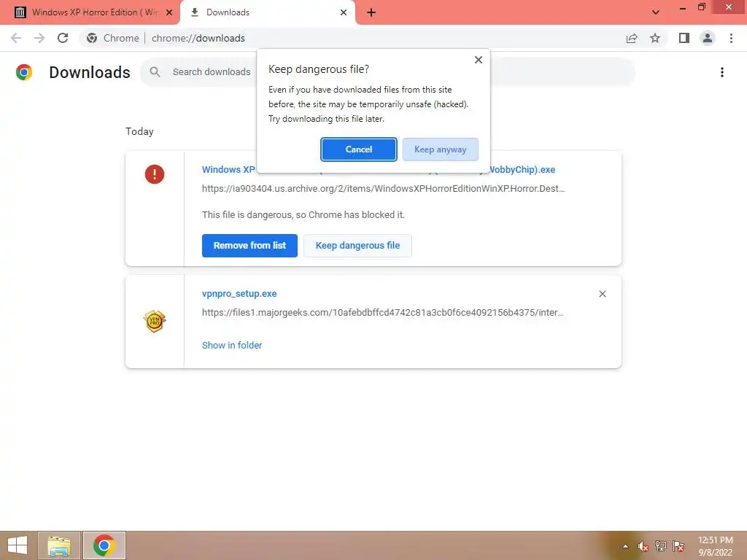Open the Action Center flag icon
This screenshot has height=560, width=747.
point(678,546)
